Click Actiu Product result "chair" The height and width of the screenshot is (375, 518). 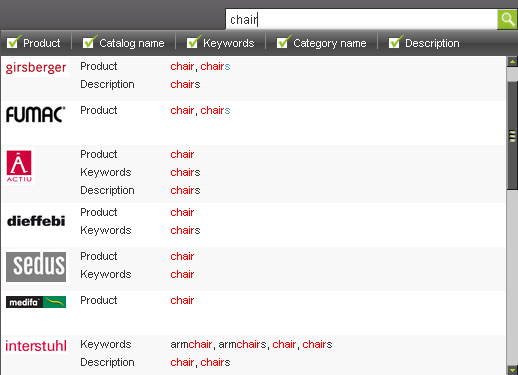point(182,154)
